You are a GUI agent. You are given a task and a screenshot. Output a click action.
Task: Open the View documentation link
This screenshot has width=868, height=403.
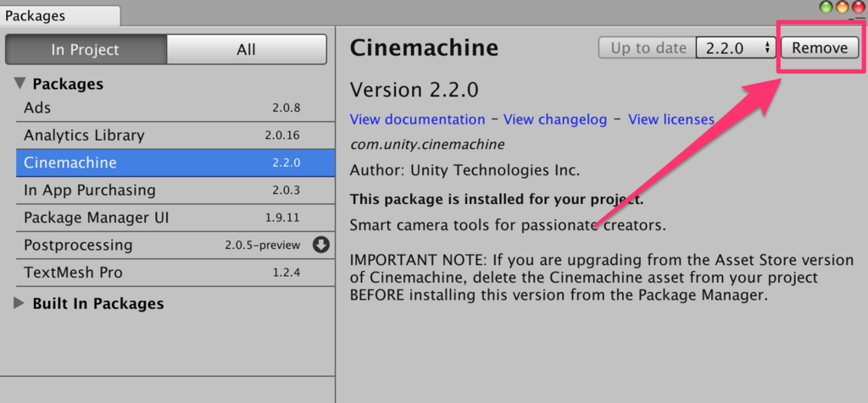[417, 119]
